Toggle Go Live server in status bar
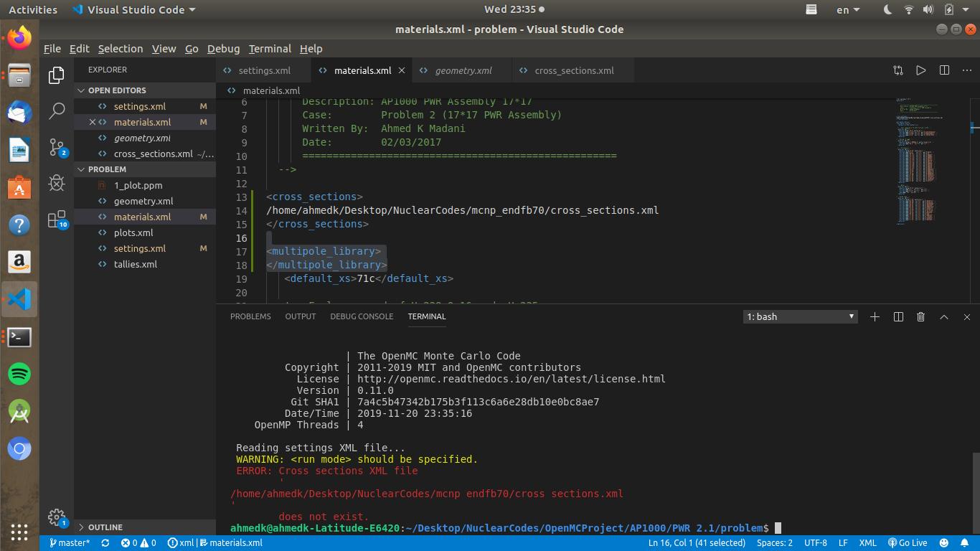The width and height of the screenshot is (980, 551). tap(908, 543)
